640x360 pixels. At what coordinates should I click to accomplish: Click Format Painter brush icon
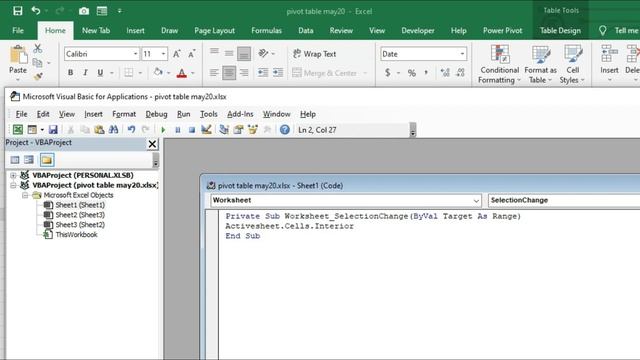pyautogui.click(x=38, y=76)
